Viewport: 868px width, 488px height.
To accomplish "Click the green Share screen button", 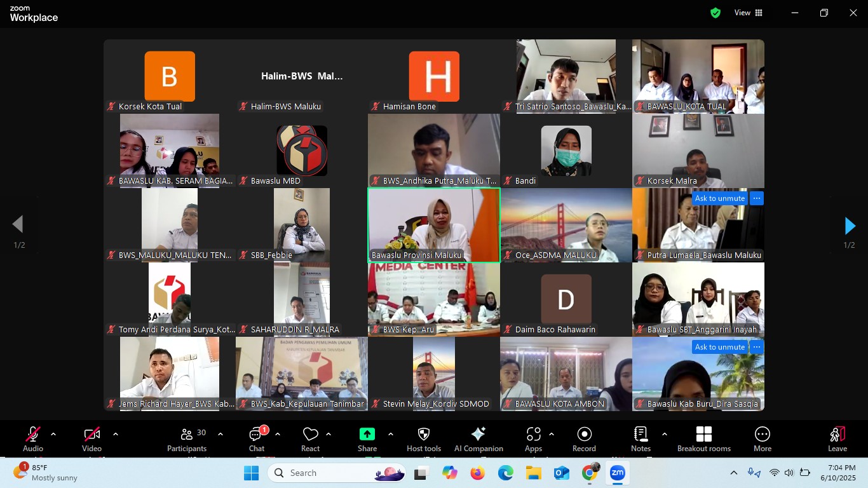I will pyautogui.click(x=367, y=434).
